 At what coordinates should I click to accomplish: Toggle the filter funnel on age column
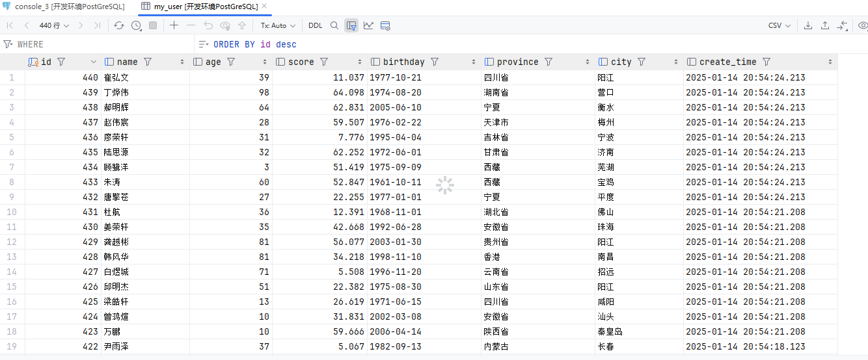point(231,62)
